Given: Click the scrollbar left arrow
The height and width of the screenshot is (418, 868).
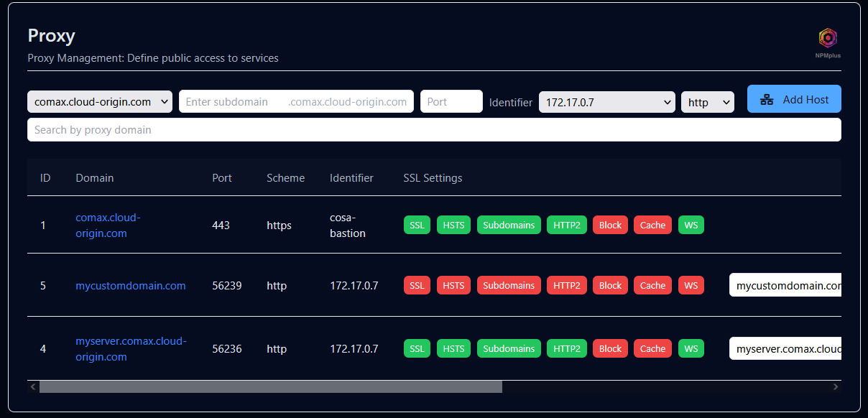Looking at the screenshot, I should [x=33, y=386].
